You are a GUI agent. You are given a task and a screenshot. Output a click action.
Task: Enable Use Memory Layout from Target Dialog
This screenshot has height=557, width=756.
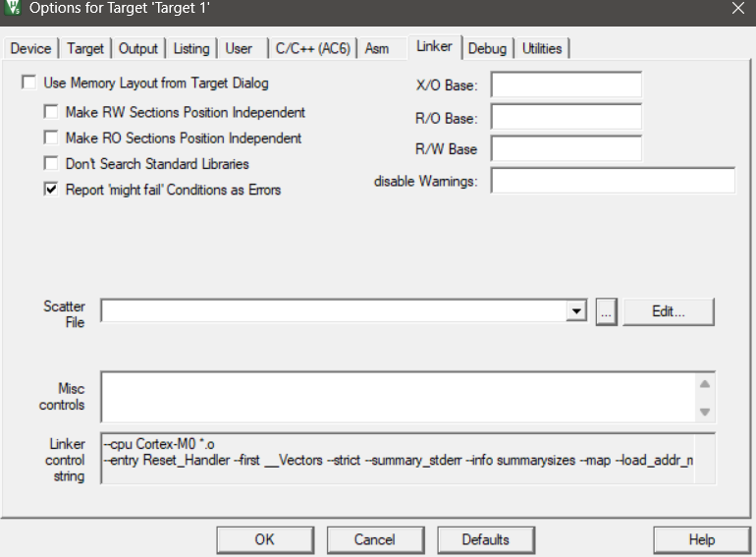point(29,84)
